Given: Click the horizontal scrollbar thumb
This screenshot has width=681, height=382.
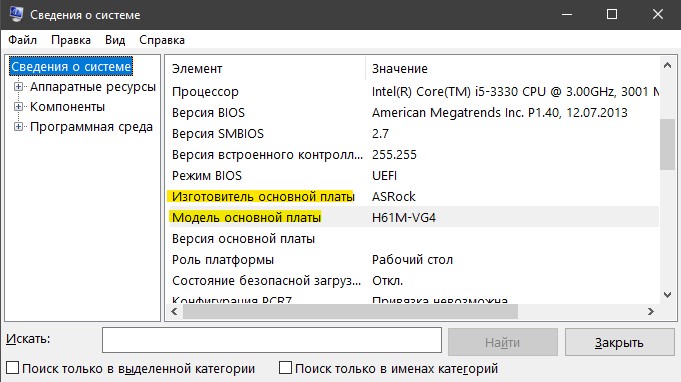Looking at the screenshot, I should [350, 311].
